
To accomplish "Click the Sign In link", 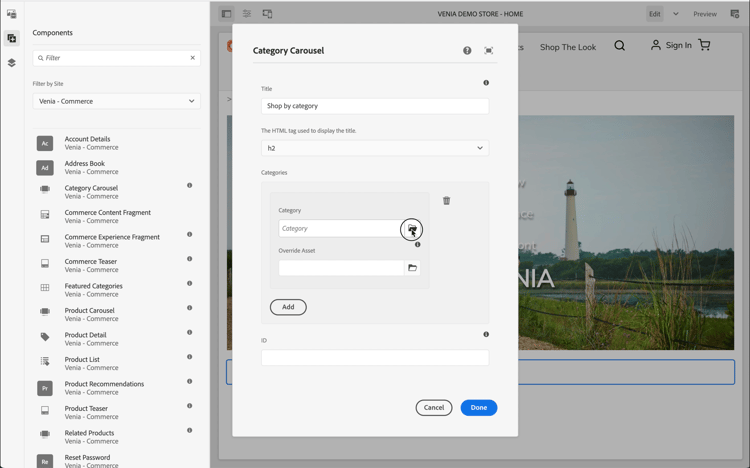I will 671,45.
